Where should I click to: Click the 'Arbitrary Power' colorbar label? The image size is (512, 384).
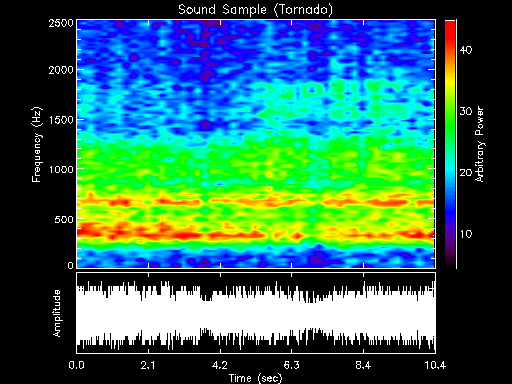(479, 144)
